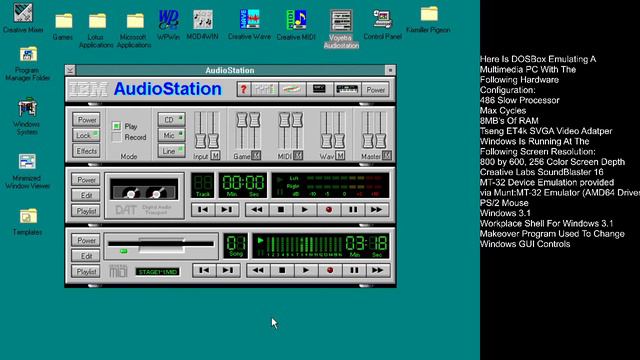The image size is (640, 360).
Task: Rewind the MIDI deck
Action: pyautogui.click(x=258, y=270)
